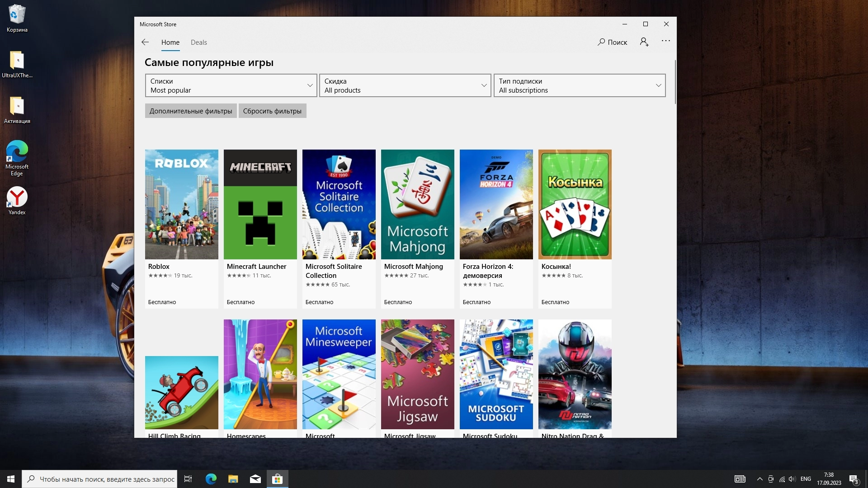The image size is (868, 488).
Task: Click the Store window vertical scrollbar
Action: 675,81
